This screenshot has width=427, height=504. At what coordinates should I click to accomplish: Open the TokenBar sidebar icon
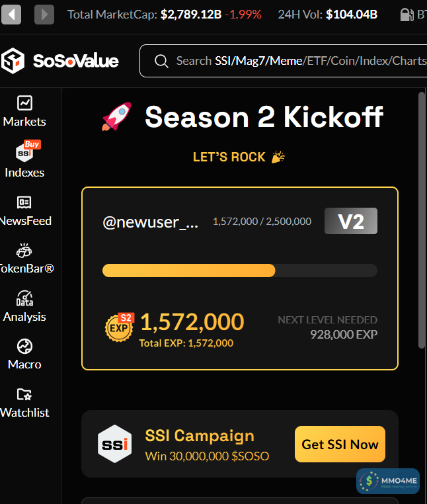click(x=24, y=251)
